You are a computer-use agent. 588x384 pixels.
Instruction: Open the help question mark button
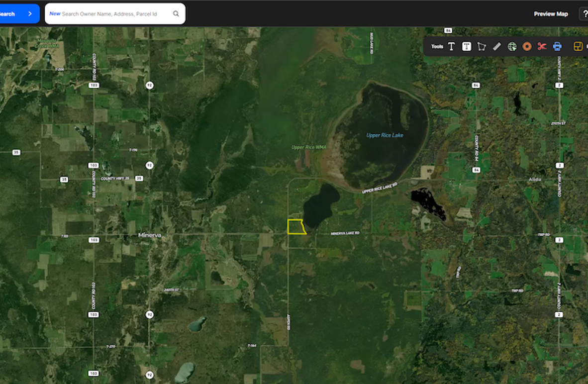coord(585,14)
